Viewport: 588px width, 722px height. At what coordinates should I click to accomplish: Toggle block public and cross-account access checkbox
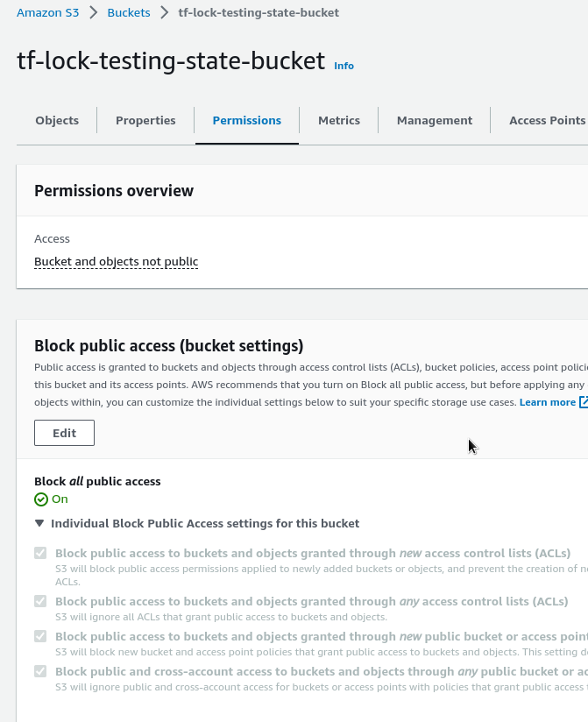tap(40, 672)
